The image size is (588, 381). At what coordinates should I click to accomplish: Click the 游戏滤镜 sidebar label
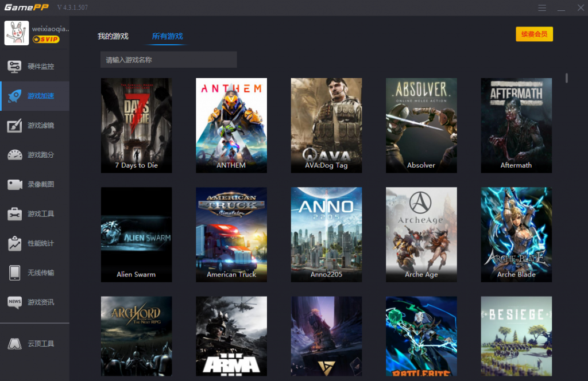point(41,126)
